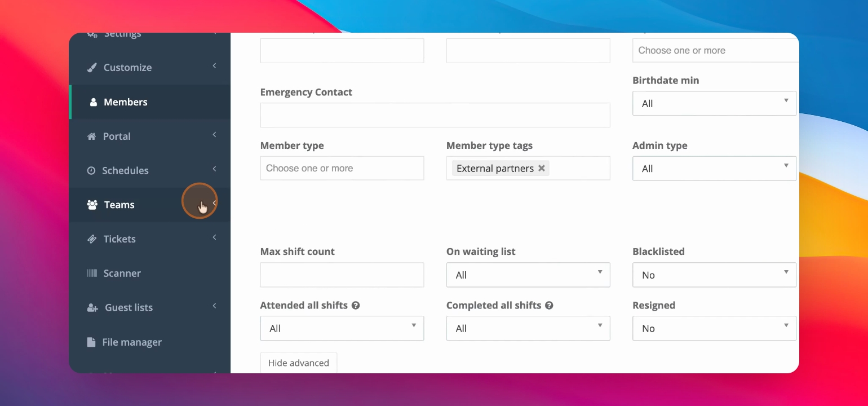Click the Members person icon
The width and height of the screenshot is (868, 406).
[94, 102]
